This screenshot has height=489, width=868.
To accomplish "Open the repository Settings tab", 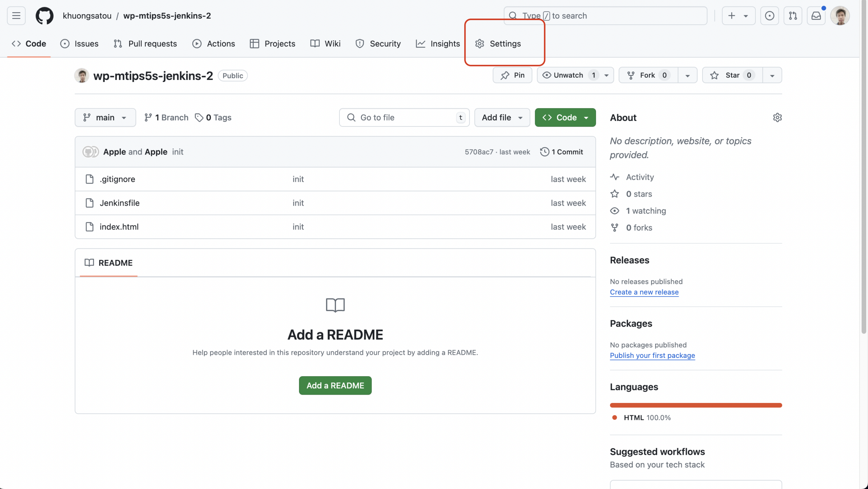I will tap(498, 44).
